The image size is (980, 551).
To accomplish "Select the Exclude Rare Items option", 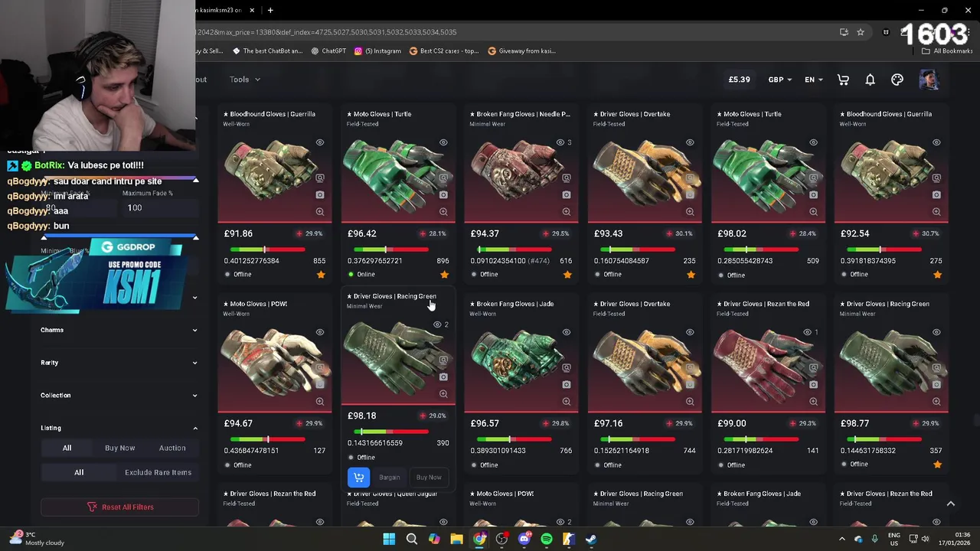I will point(158,473).
